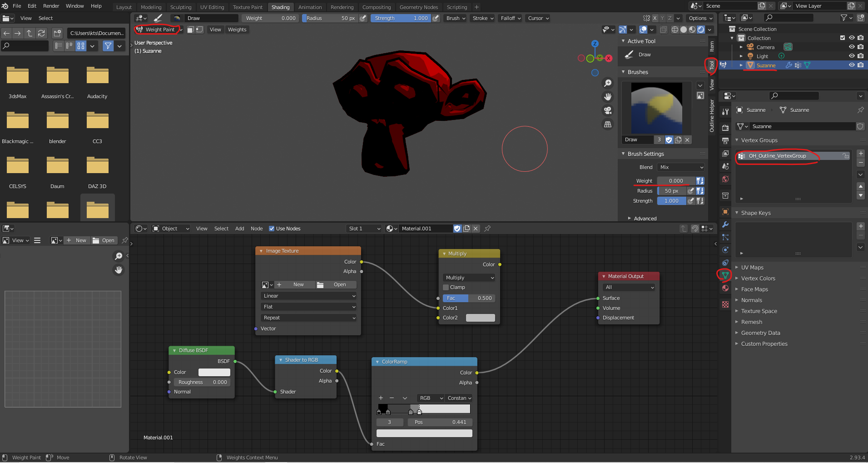Image resolution: width=868 pixels, height=463 pixels.
Task: Disable Suzanne in renders camera icon
Action: (860, 65)
